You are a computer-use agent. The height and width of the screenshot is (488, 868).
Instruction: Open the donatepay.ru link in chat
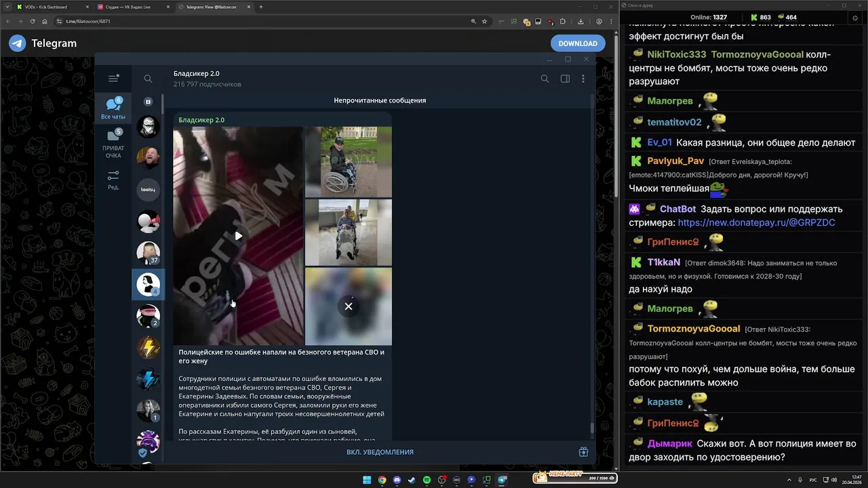[756, 222]
